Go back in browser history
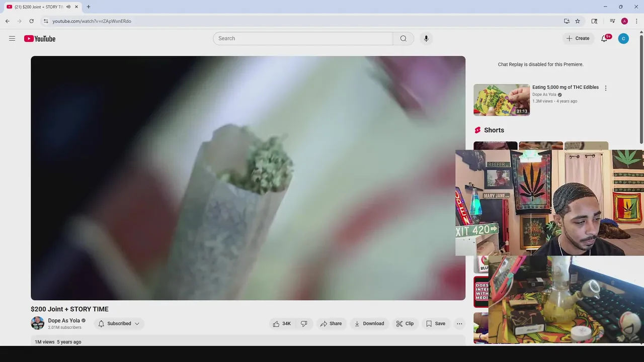The height and width of the screenshot is (362, 644). coord(7,21)
